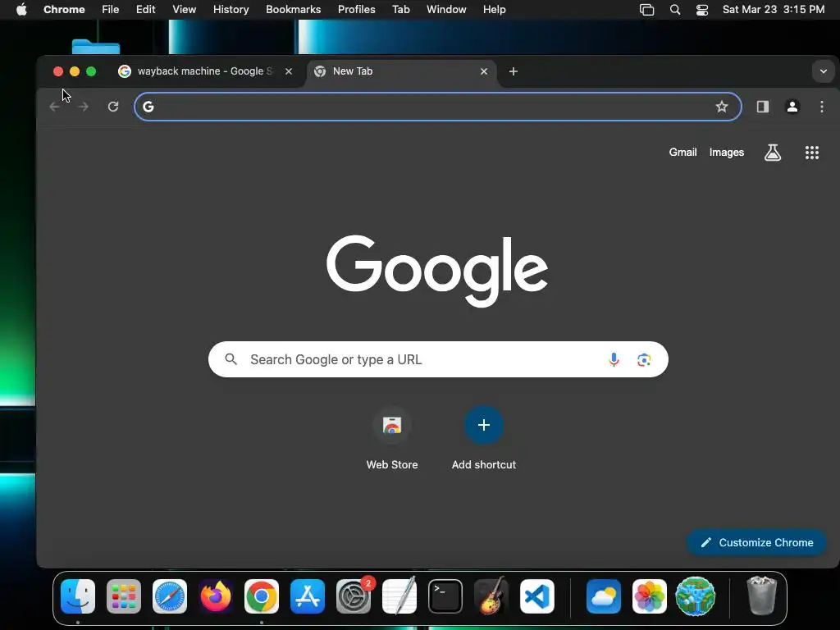The width and height of the screenshot is (840, 630).
Task: Open Photos from the Dock
Action: (x=650, y=596)
